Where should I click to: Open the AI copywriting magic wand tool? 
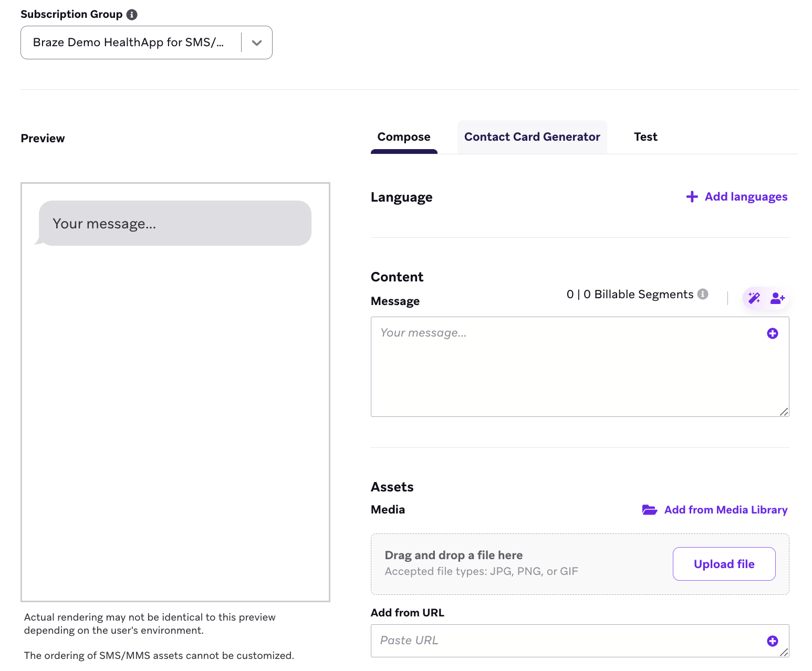tap(754, 298)
